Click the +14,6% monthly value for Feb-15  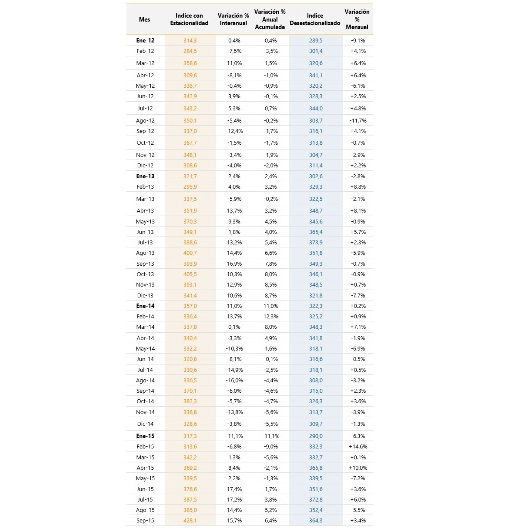click(358, 447)
